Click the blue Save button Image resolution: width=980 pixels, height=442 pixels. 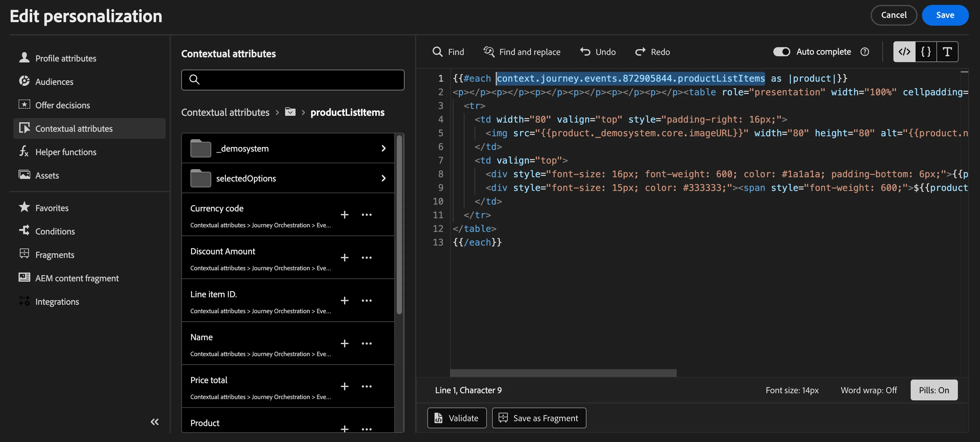[x=945, y=15]
